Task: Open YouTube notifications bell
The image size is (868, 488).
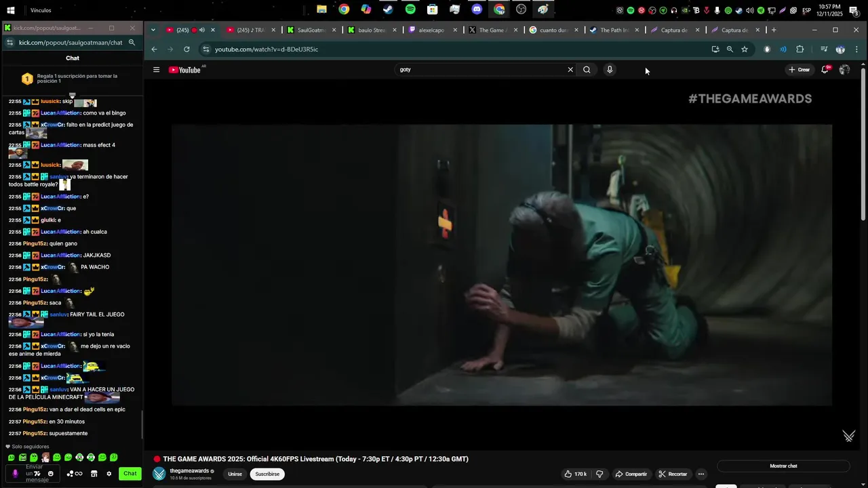Action: [825, 69]
